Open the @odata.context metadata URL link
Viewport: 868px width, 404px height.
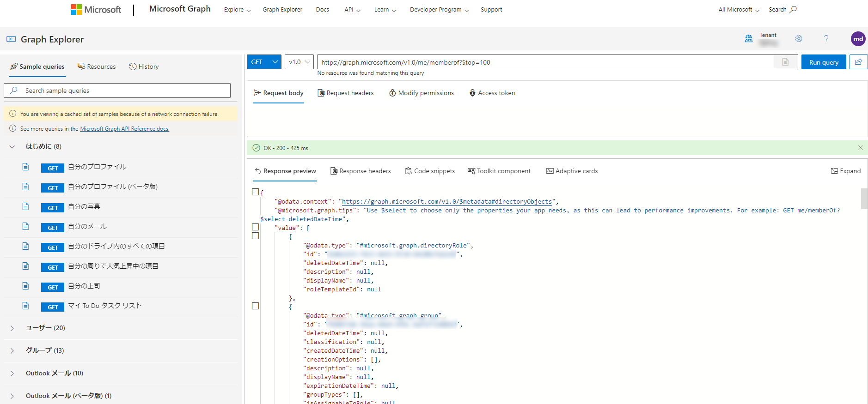point(447,202)
